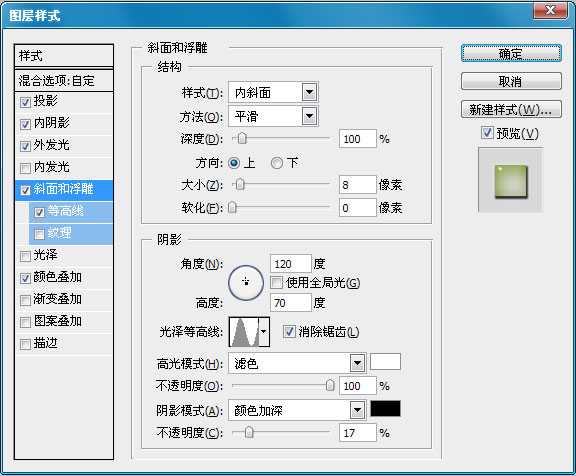Image resolution: width=576 pixels, height=476 pixels.
Task: Toggle the 内阴影 inner shadow checkbox
Action: click(x=25, y=124)
